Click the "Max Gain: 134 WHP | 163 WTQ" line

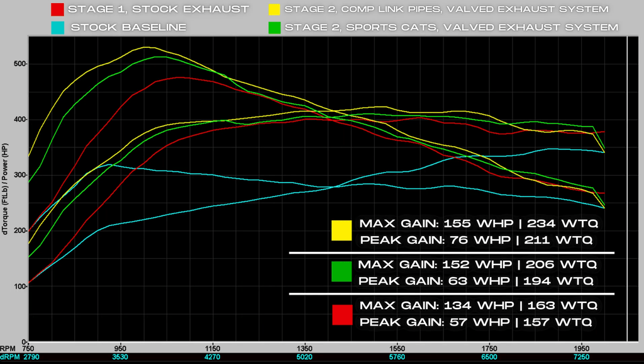point(479,305)
